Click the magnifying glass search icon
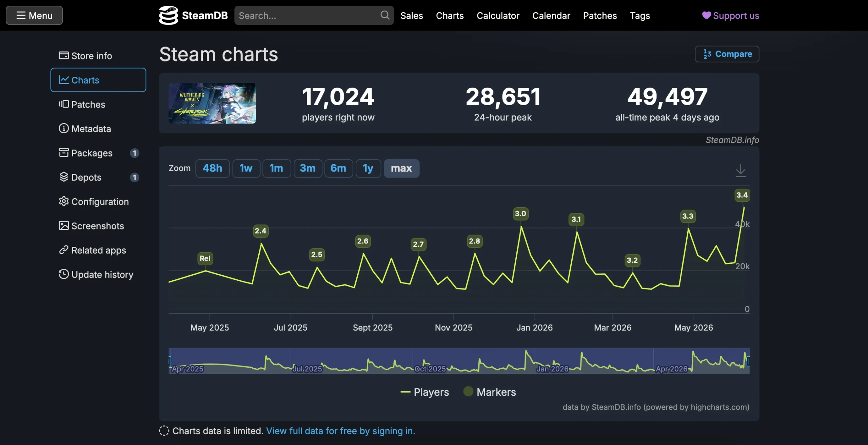The image size is (868, 445). (385, 15)
